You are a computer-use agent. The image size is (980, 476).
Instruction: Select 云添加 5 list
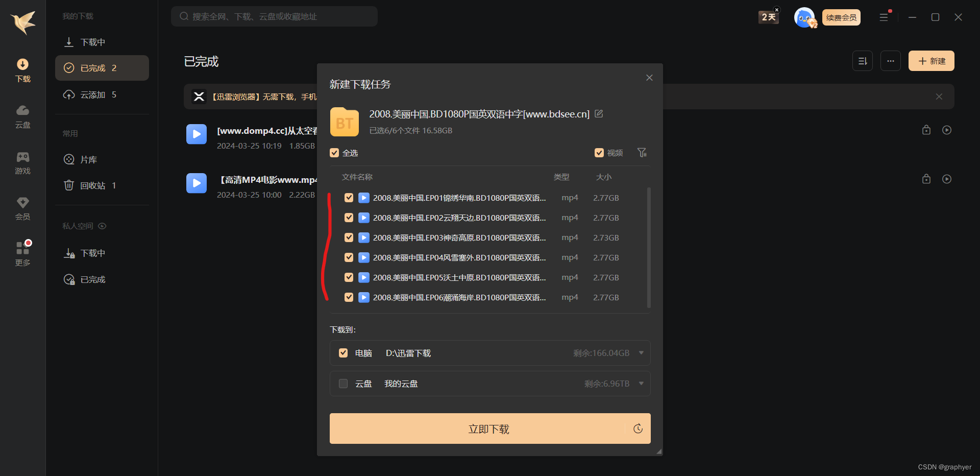[x=102, y=94]
